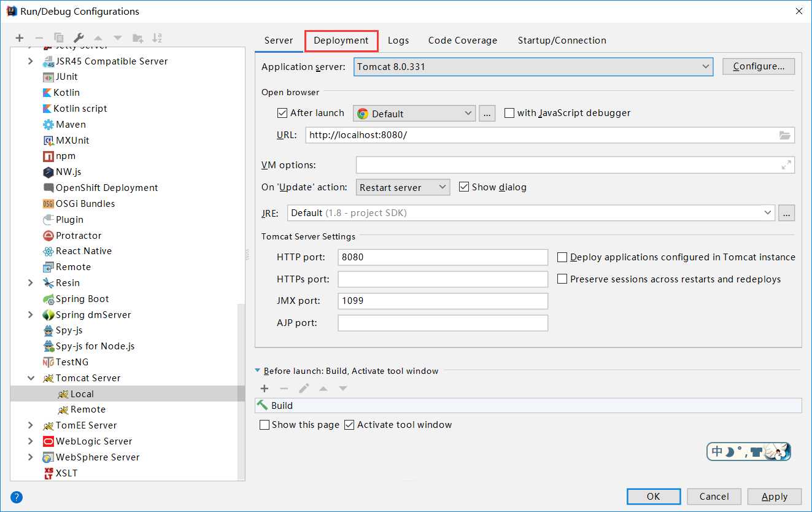The image size is (812, 512).
Task: Select the NW.js configuration type
Action: coord(62,172)
